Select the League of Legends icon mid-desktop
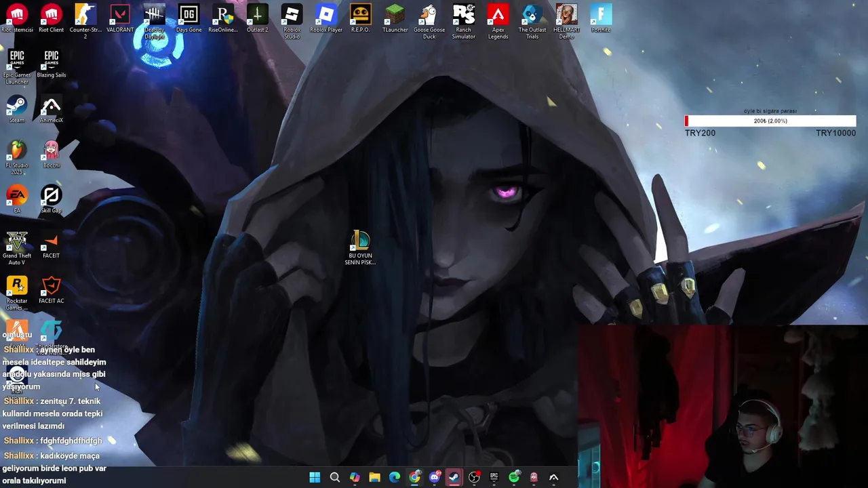Image resolution: width=868 pixels, height=488 pixels. [x=360, y=247]
